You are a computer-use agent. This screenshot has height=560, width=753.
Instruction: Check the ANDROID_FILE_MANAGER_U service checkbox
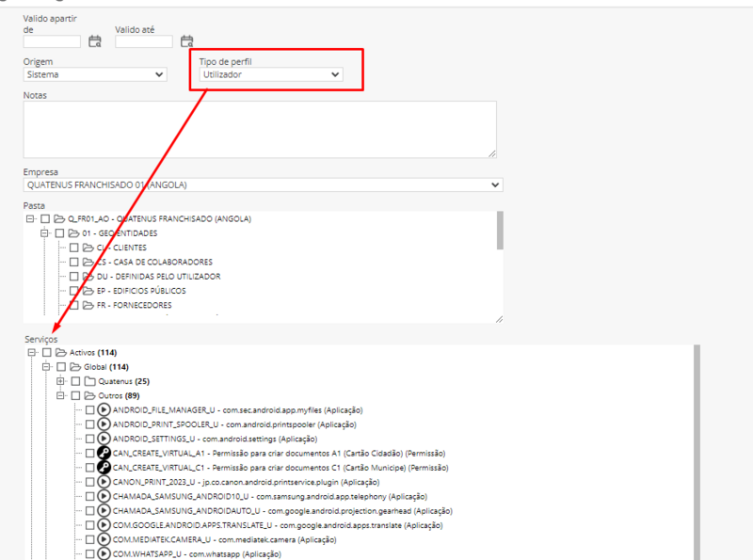point(88,409)
